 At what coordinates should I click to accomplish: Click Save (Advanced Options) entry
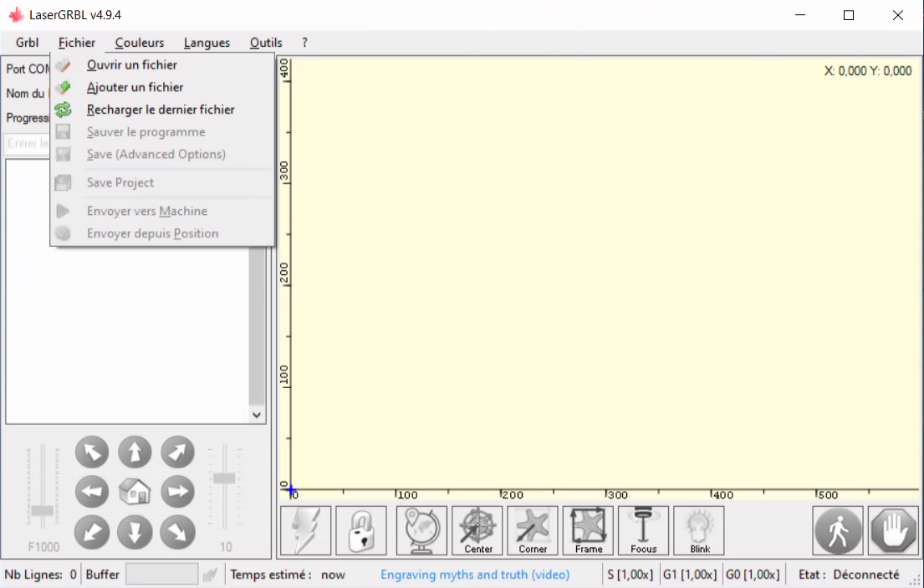coord(162,155)
